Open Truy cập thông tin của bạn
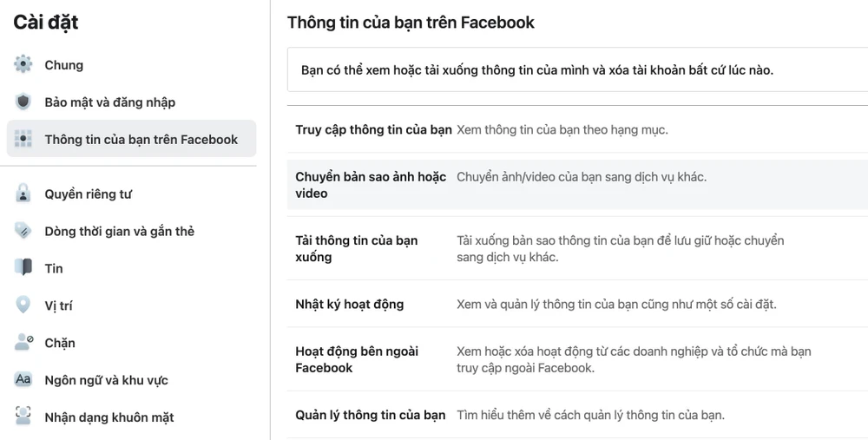 click(x=373, y=130)
